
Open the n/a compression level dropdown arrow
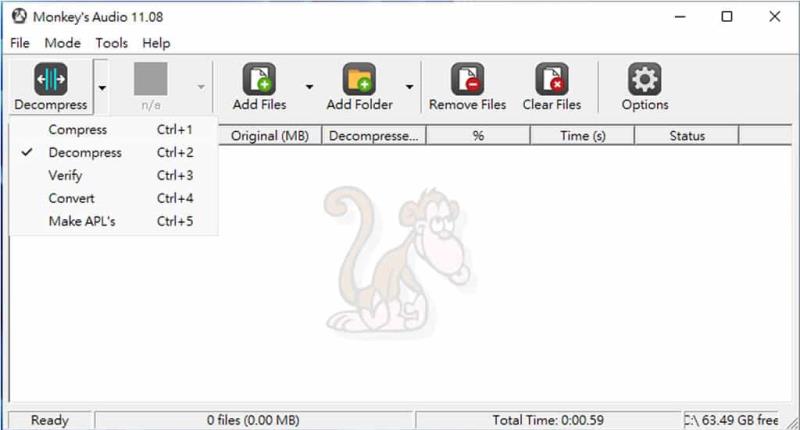click(201, 87)
